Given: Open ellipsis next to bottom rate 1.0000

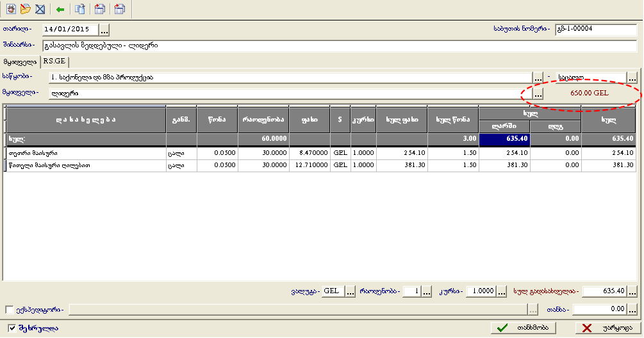Looking at the screenshot, I should coord(502,292).
